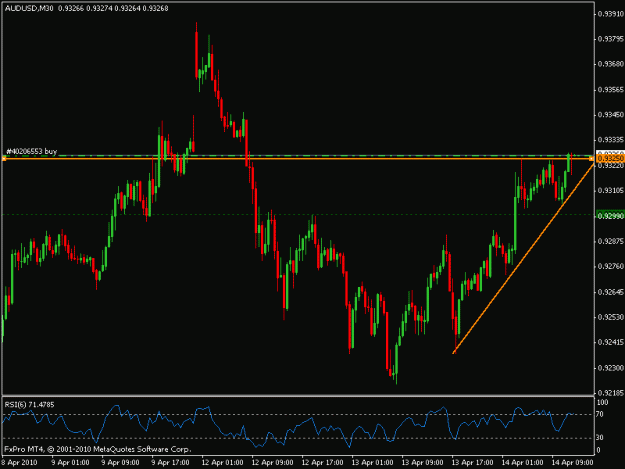
Task: Click the 13 Apr 17:00 time label
Action: (473, 463)
